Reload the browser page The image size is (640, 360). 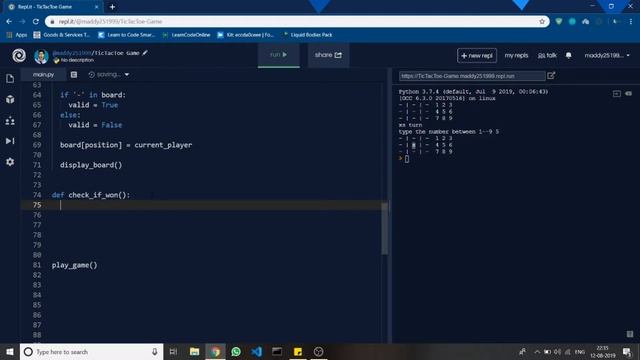[x=36, y=22]
